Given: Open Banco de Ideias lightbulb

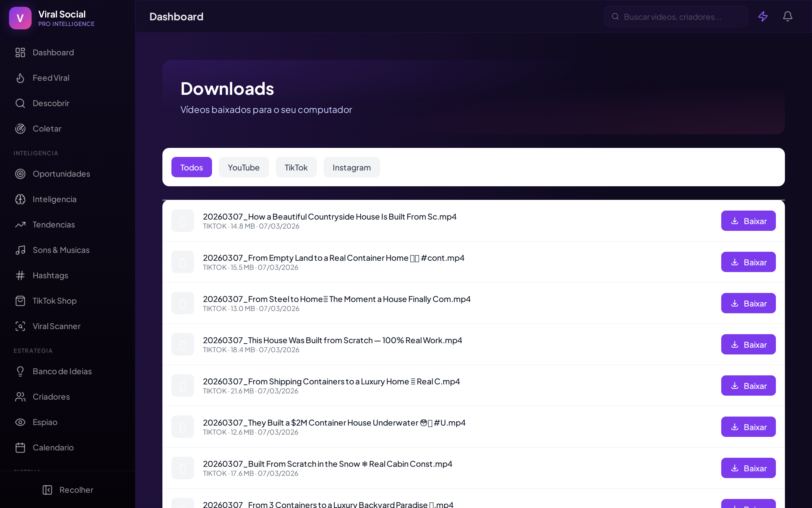Looking at the screenshot, I should (20, 371).
